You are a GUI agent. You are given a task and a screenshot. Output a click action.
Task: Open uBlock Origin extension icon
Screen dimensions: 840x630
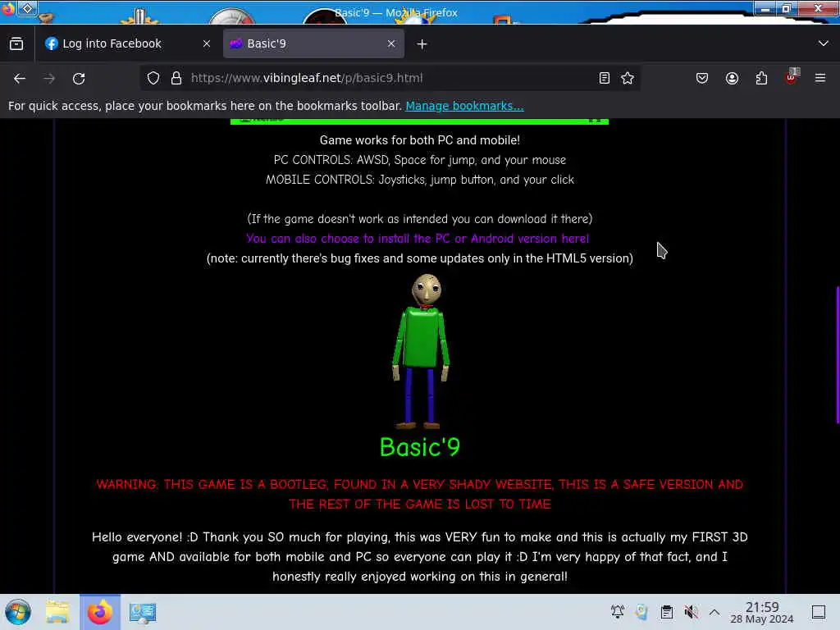(792, 77)
